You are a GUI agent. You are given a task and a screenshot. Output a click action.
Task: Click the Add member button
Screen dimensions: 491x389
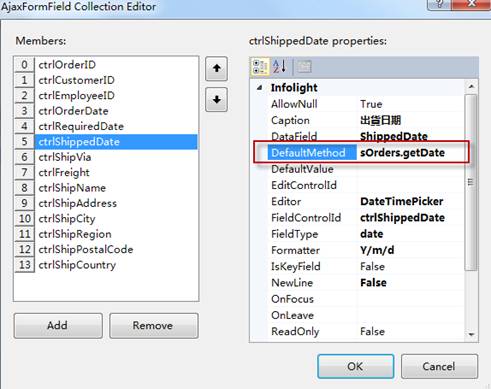pos(58,325)
